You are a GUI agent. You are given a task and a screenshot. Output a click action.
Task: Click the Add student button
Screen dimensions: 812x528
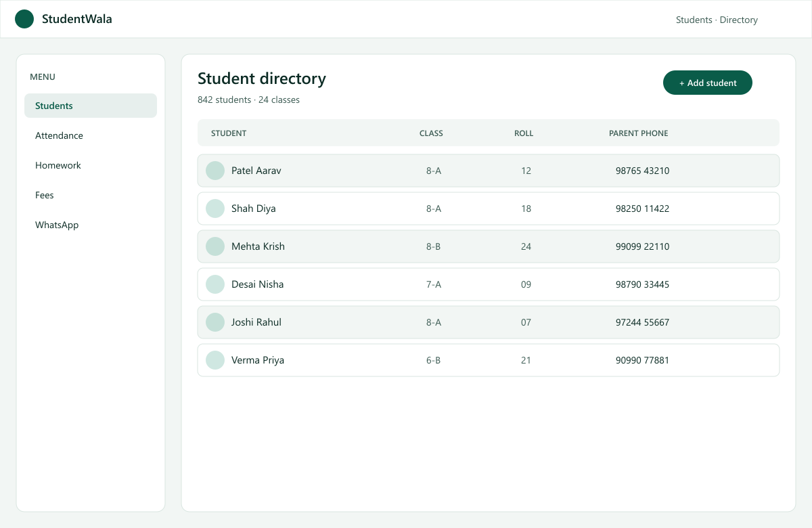tap(708, 83)
